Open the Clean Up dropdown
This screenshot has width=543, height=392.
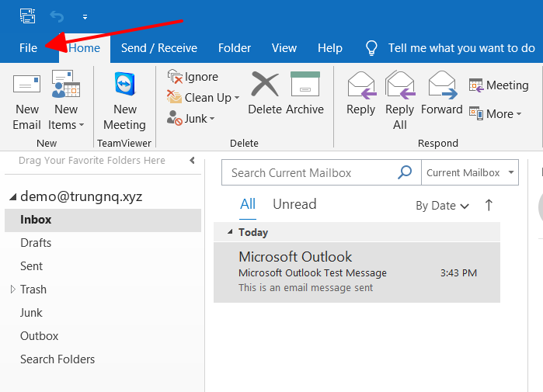pyautogui.click(x=203, y=98)
